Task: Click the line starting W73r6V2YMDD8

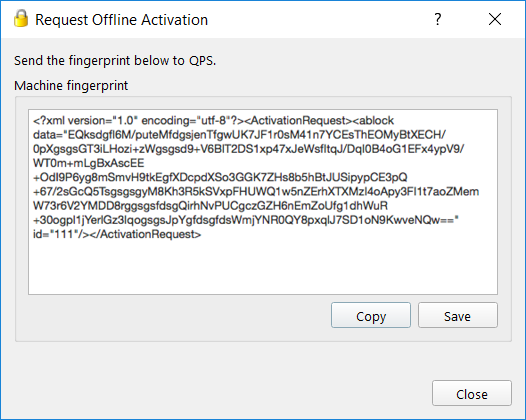Action: tap(210, 206)
